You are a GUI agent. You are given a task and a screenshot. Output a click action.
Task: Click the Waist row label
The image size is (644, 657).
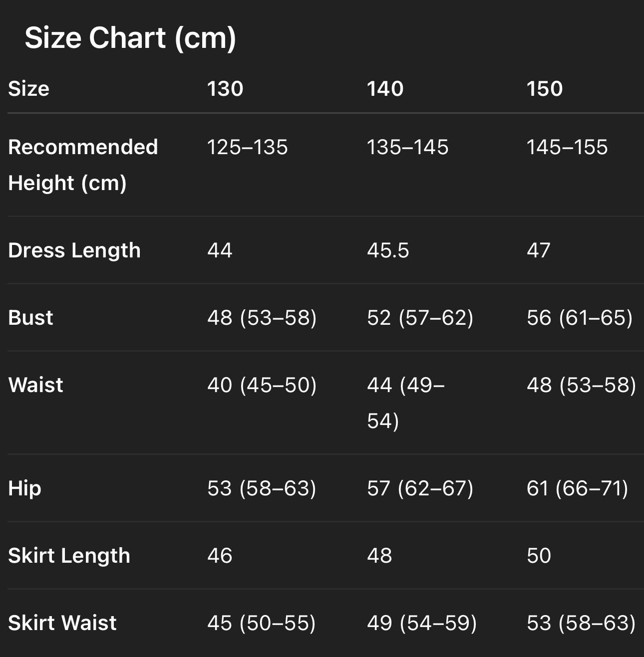(x=36, y=385)
